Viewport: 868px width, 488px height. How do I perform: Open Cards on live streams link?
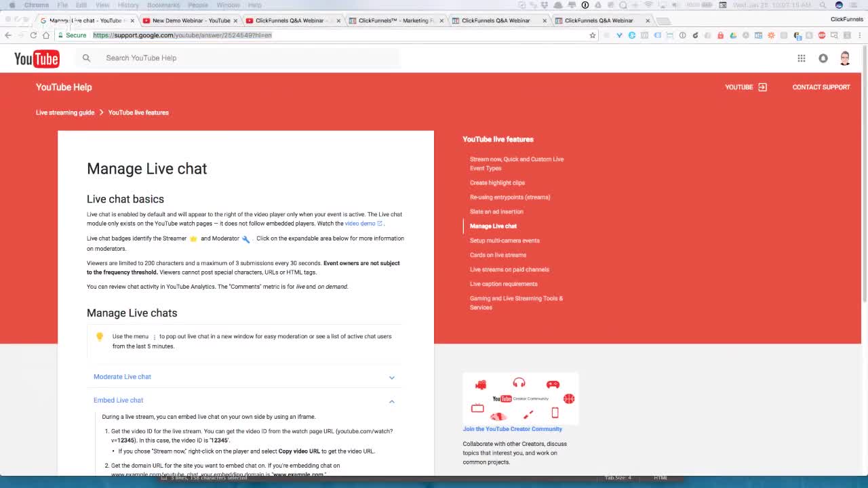(498, 255)
